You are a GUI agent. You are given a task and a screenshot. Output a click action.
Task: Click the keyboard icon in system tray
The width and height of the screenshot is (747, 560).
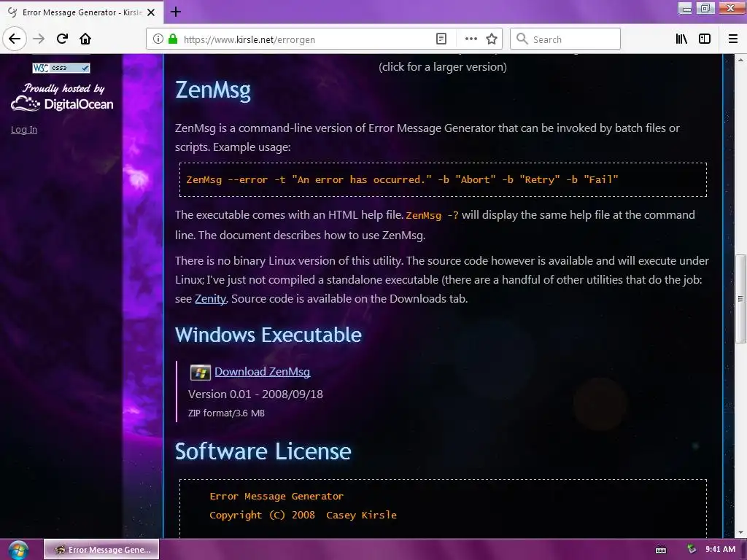pyautogui.click(x=661, y=550)
